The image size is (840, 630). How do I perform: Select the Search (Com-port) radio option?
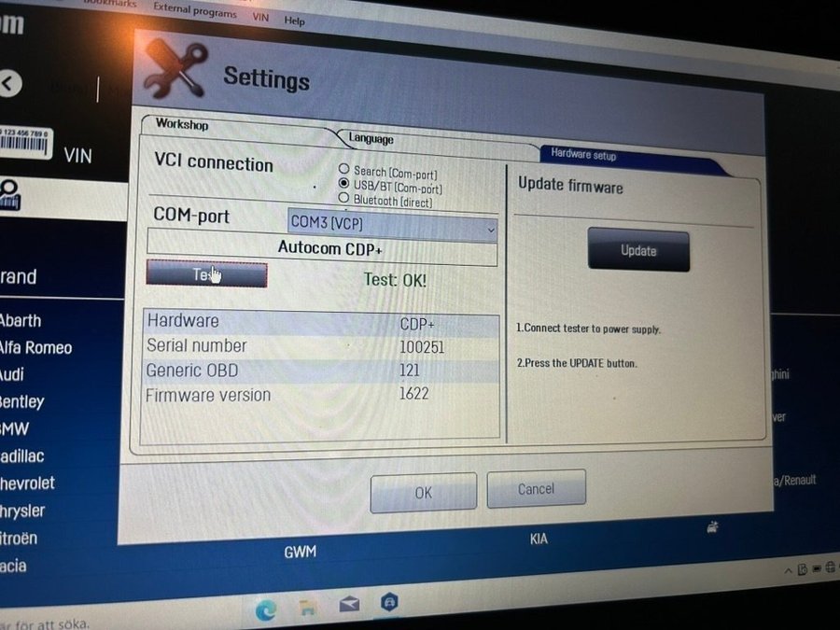coord(343,171)
